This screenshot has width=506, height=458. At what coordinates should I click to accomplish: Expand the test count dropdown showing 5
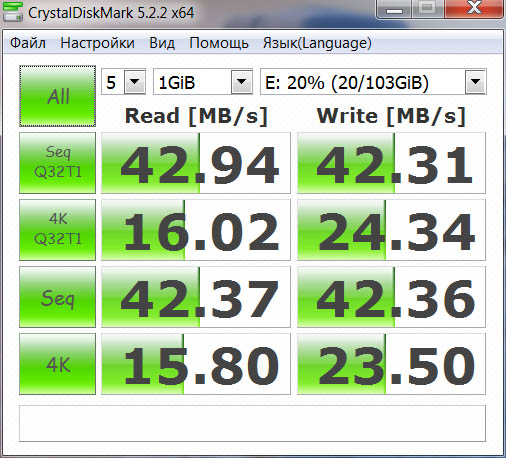[135, 81]
